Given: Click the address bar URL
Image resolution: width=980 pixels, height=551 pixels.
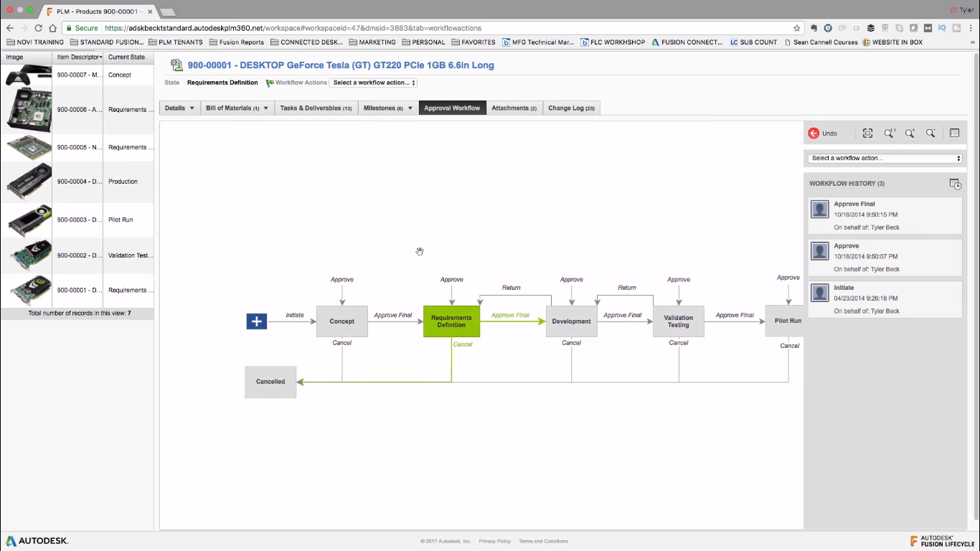Looking at the screenshot, I should pos(293,28).
